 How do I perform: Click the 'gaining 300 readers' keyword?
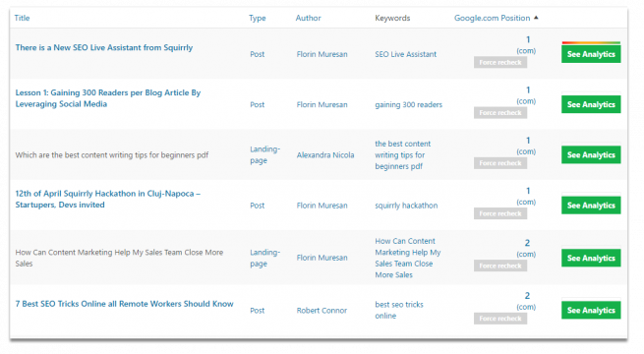coord(408,104)
